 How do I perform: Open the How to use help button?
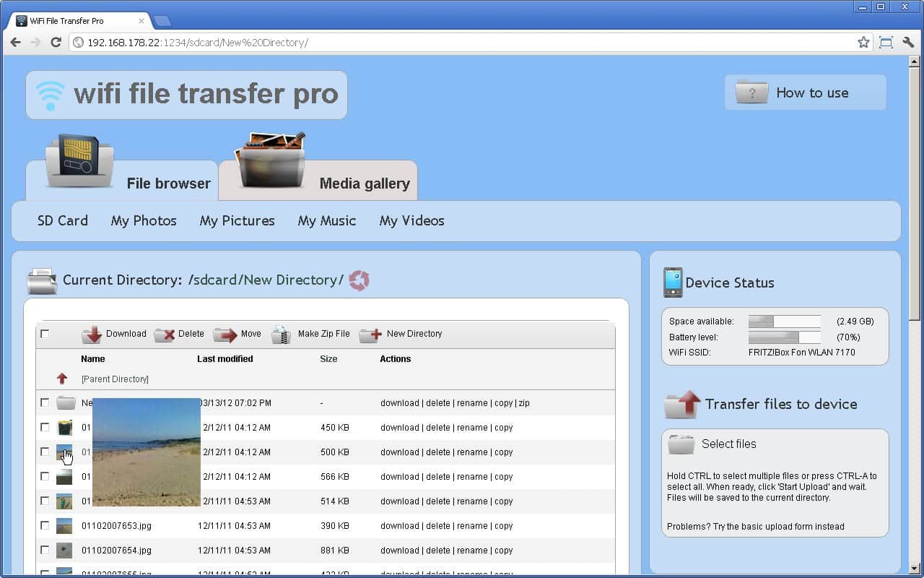click(806, 92)
